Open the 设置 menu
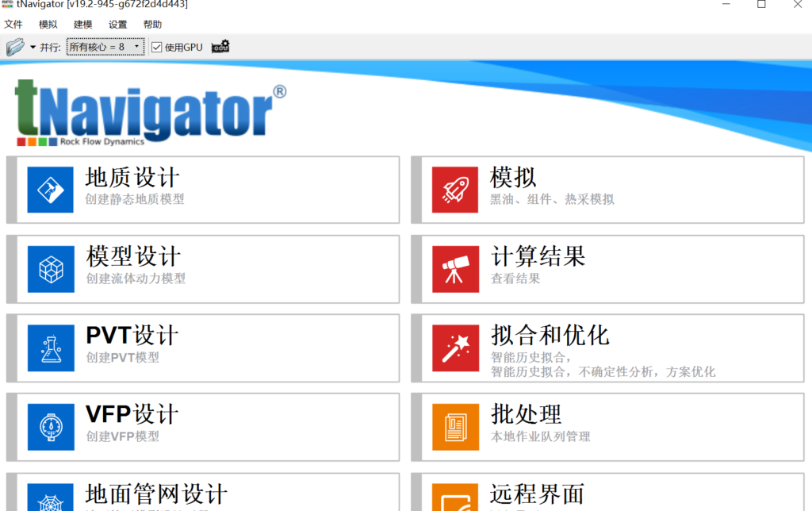 [117, 25]
